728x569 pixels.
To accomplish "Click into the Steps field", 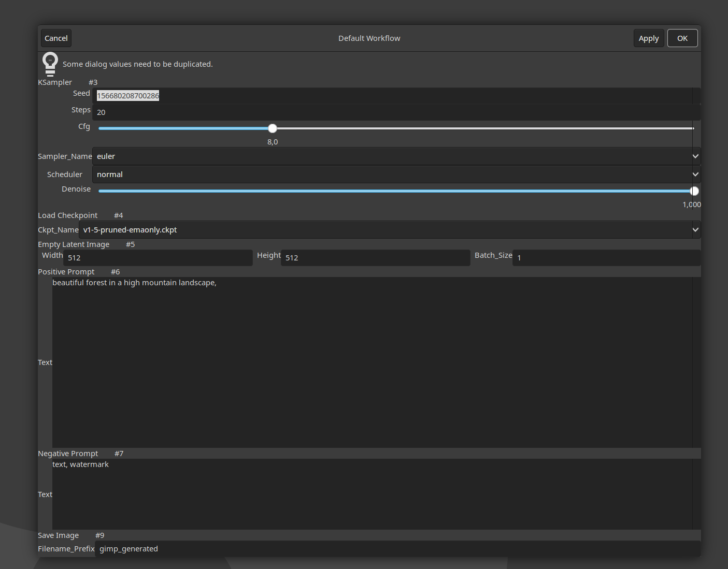I will pos(394,112).
